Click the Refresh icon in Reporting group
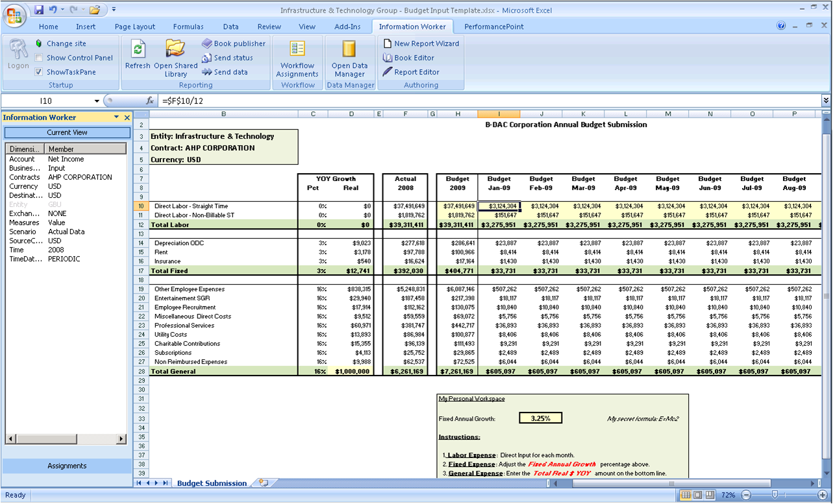The image size is (833, 504). pos(138,50)
